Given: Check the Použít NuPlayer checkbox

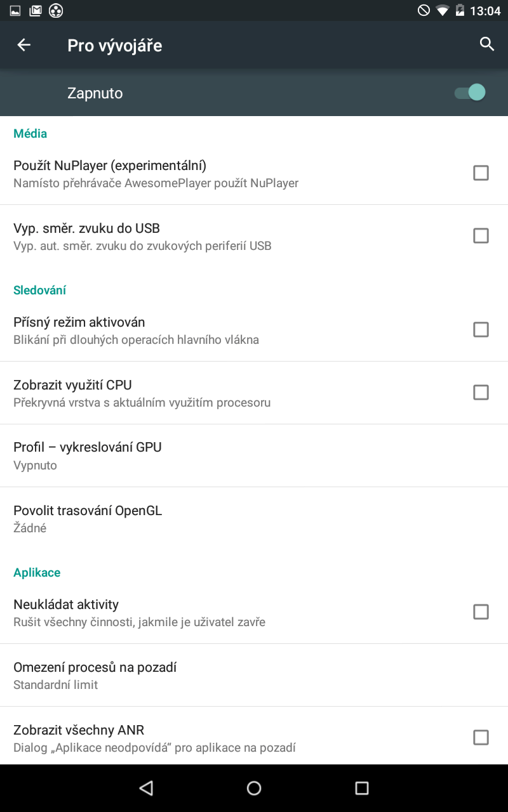Looking at the screenshot, I should (481, 173).
